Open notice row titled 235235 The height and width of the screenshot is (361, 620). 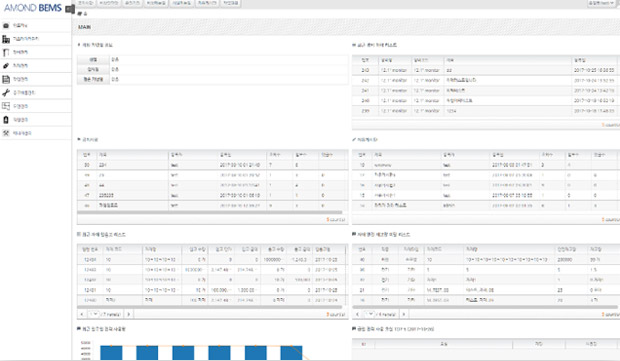coord(212,195)
